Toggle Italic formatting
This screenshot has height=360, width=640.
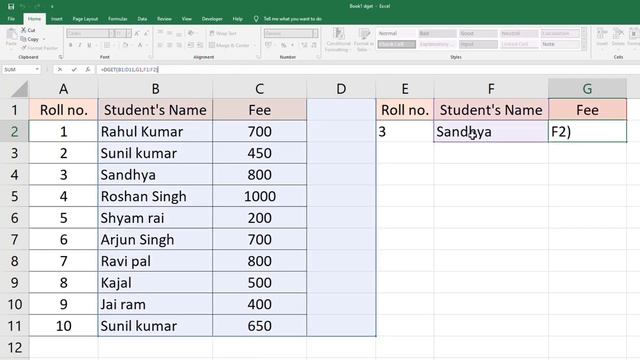[80, 45]
